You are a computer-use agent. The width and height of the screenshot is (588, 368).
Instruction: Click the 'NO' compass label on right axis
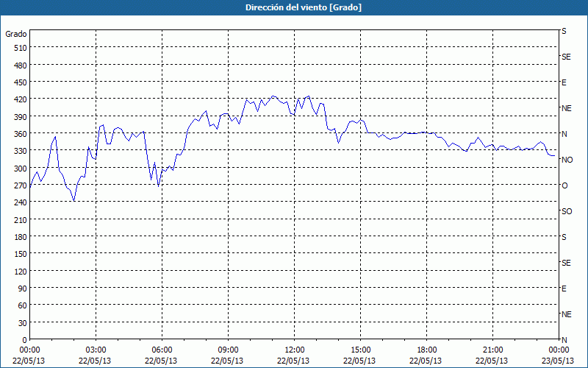pos(567,160)
